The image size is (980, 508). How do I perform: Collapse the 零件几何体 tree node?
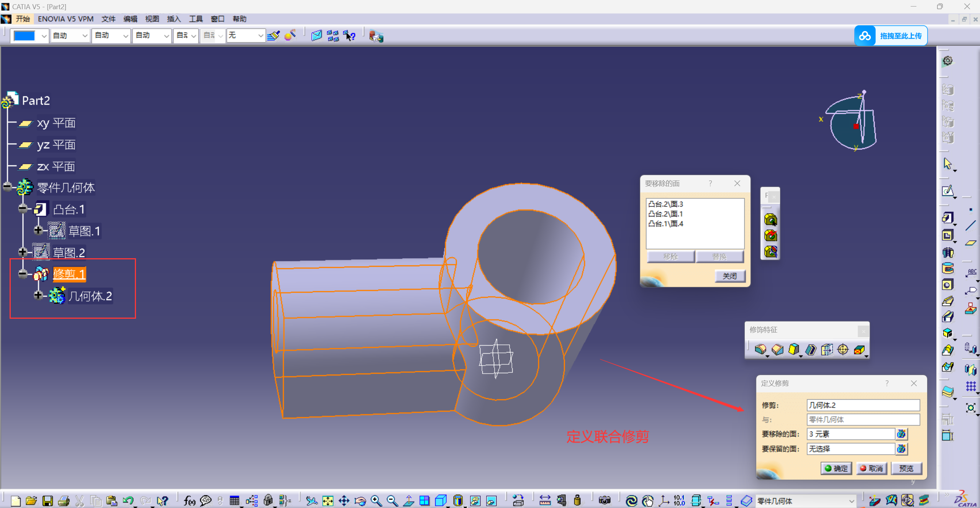click(x=7, y=187)
